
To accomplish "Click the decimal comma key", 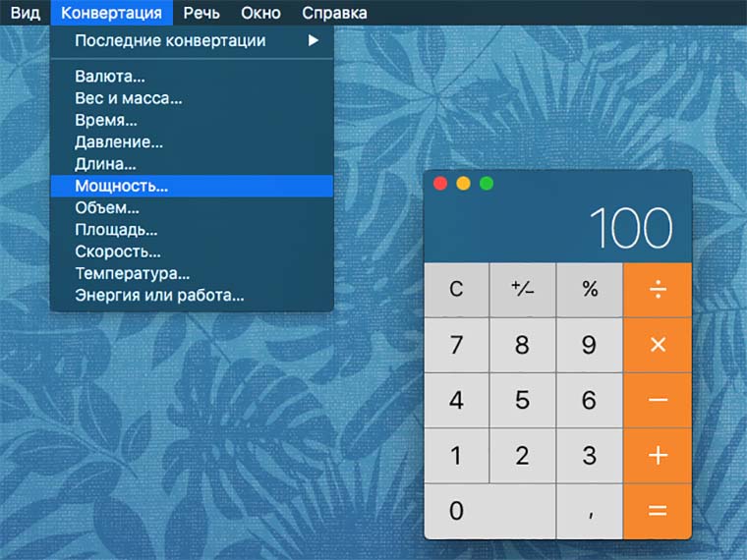I will pos(590,511).
